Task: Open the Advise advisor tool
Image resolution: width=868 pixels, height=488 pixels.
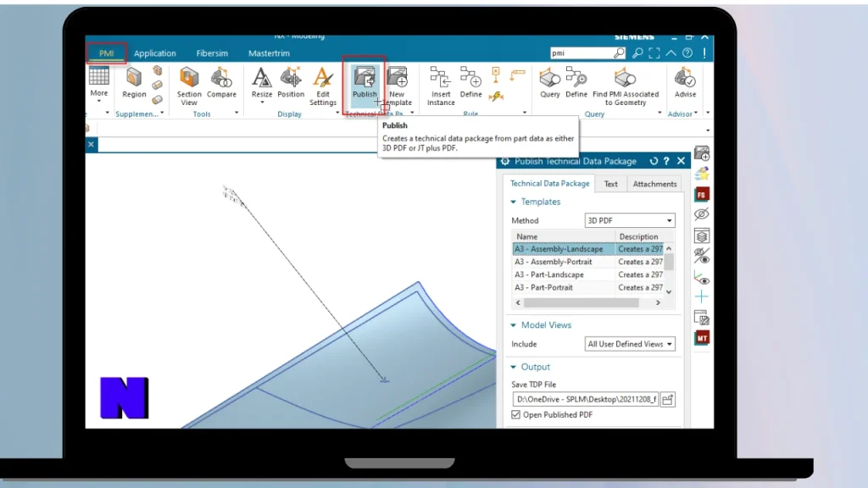Action: pyautogui.click(x=685, y=83)
